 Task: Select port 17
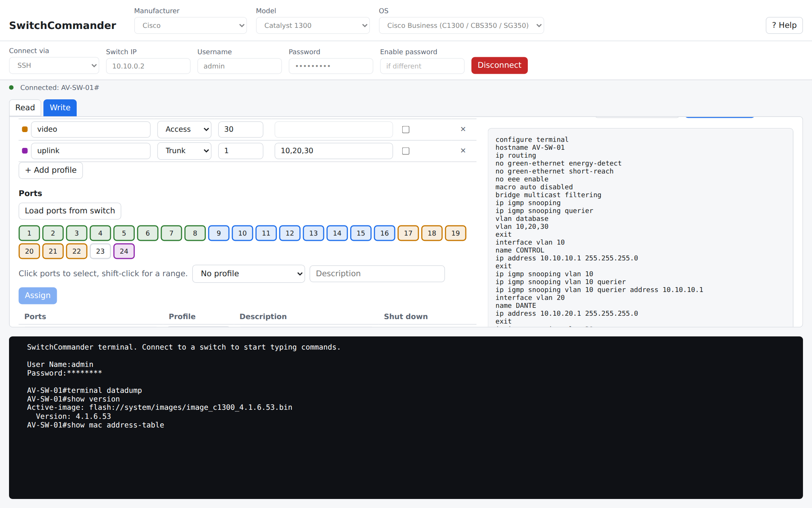click(408, 233)
